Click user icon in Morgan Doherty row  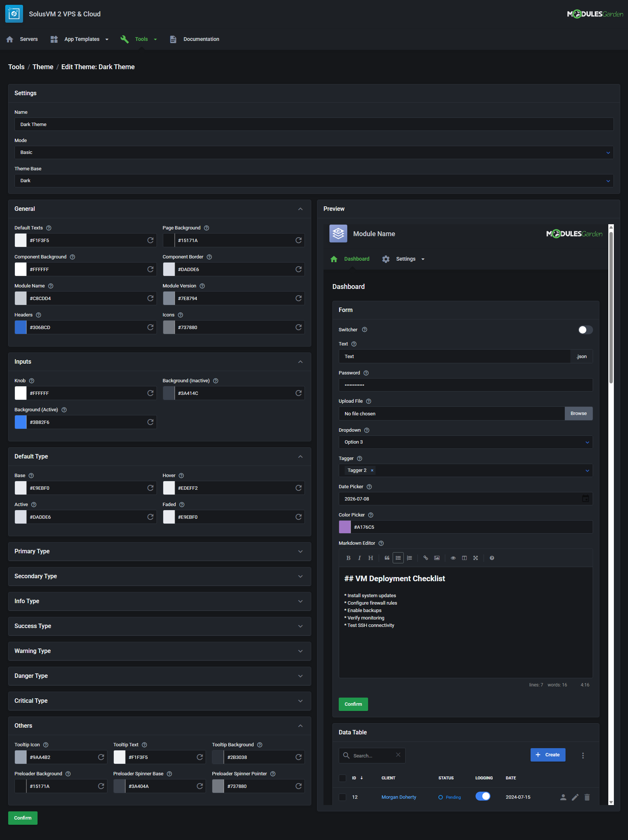point(563,797)
